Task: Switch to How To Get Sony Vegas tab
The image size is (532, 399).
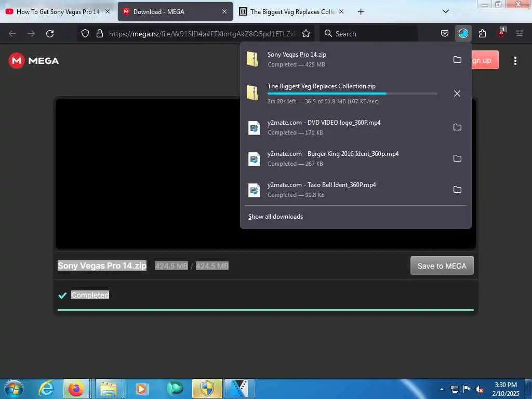Action: pyautogui.click(x=58, y=12)
